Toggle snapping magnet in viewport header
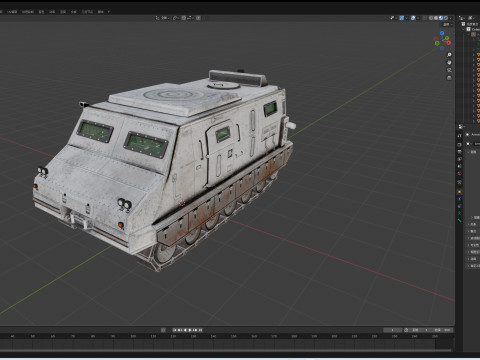The image size is (480, 360). point(184,18)
